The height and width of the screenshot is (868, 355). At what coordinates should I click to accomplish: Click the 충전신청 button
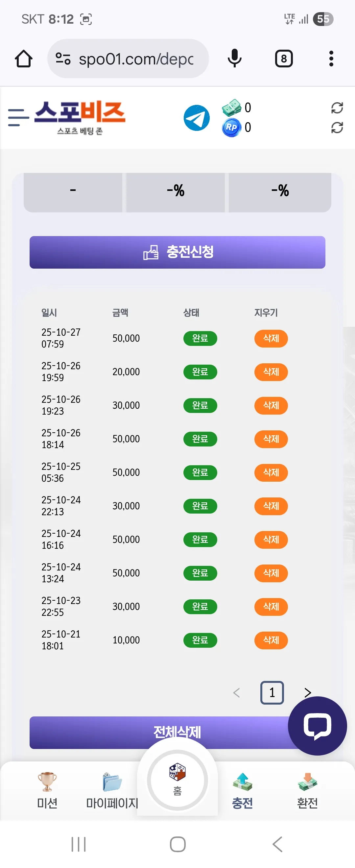click(x=177, y=252)
